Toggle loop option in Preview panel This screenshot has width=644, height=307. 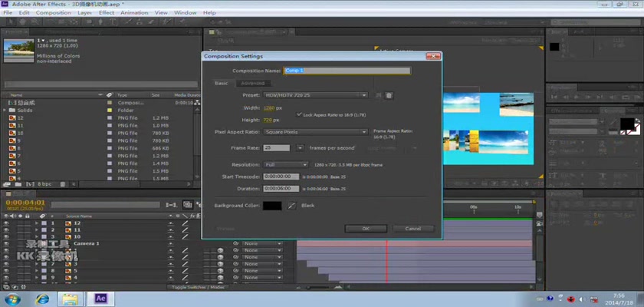626,97
